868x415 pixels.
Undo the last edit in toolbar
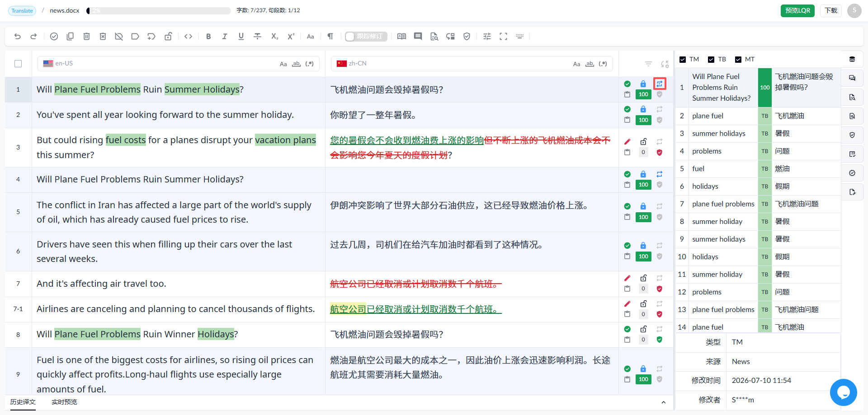[x=17, y=37]
